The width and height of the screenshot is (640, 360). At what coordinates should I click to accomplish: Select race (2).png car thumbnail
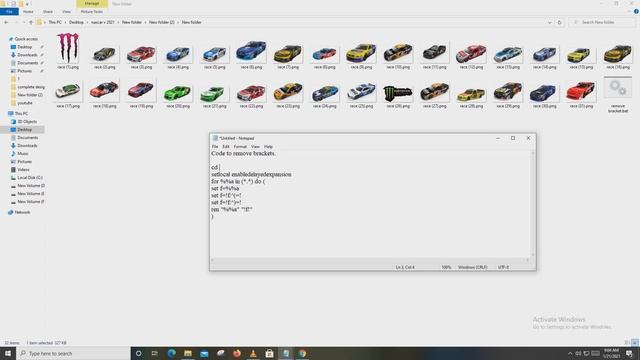click(104, 53)
